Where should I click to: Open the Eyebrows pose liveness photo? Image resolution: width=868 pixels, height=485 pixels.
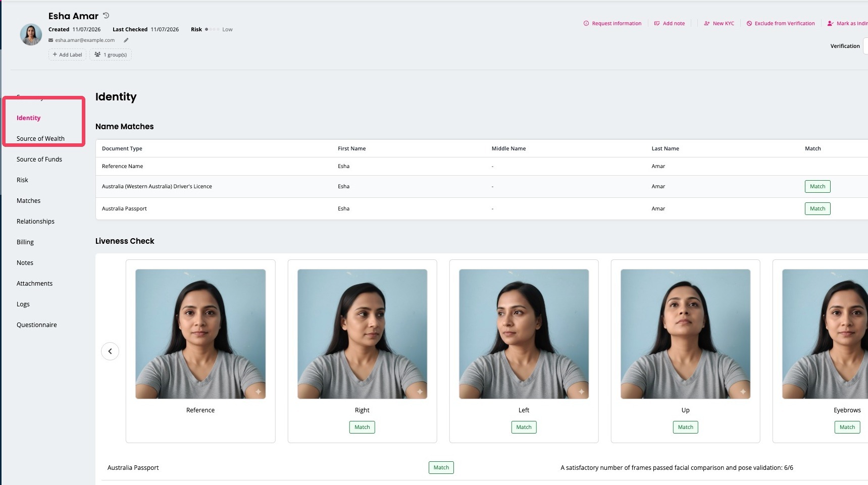pos(825,334)
